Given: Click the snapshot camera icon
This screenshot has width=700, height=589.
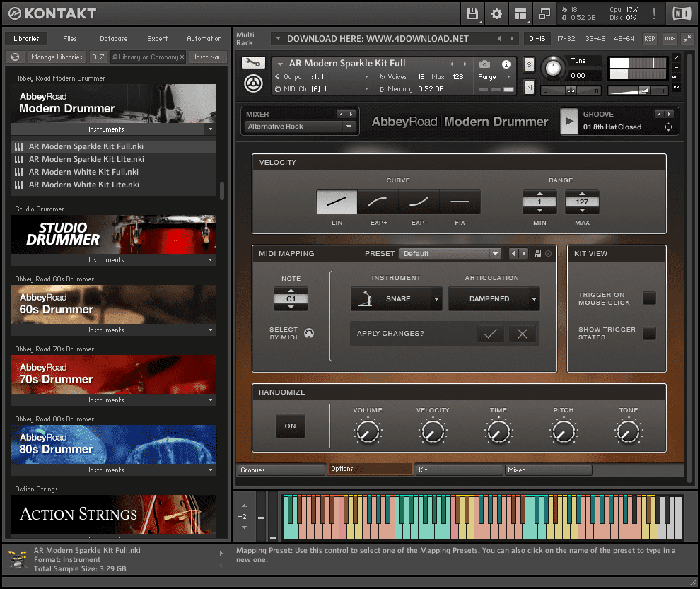Looking at the screenshot, I should [x=484, y=64].
